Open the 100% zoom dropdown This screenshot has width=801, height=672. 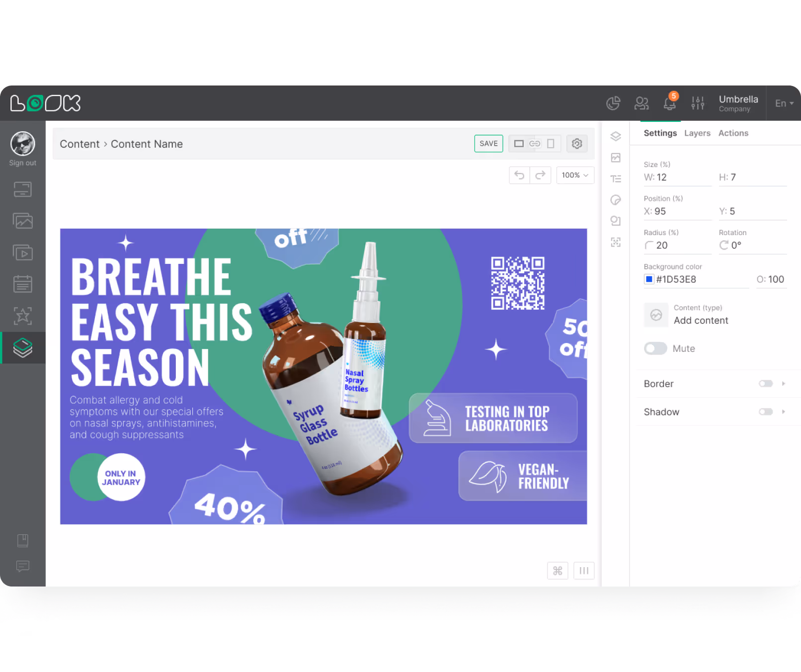click(575, 175)
